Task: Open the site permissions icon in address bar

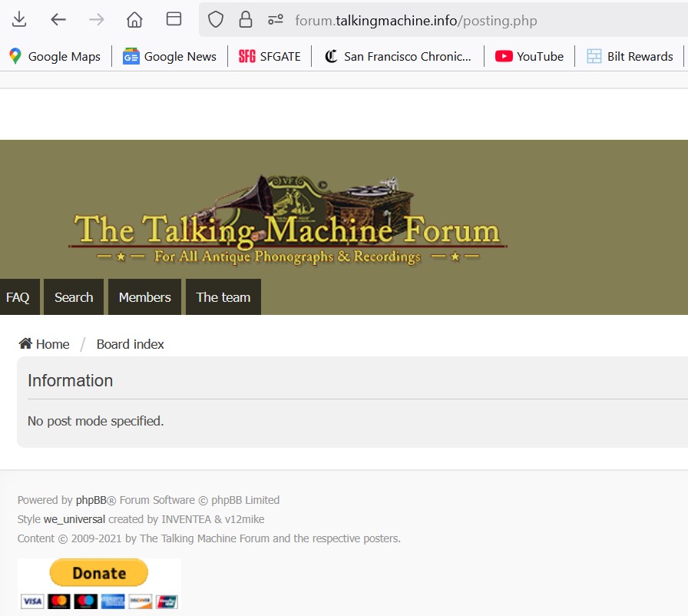Action: (x=276, y=20)
